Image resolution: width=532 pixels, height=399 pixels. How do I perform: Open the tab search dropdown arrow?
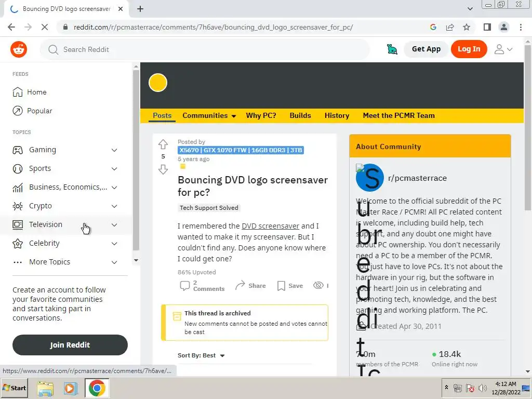[x=470, y=9]
